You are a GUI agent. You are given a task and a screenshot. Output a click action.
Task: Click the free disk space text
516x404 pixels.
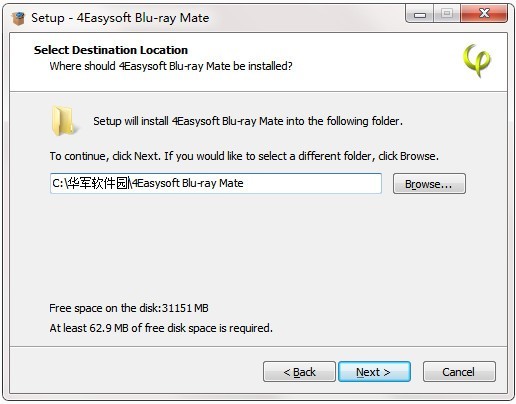[x=129, y=308]
